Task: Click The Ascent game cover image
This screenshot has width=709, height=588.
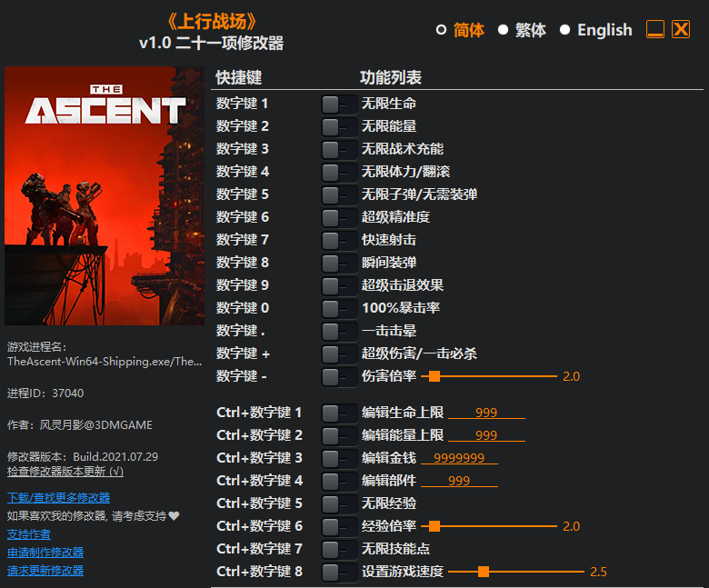Action: [105, 195]
